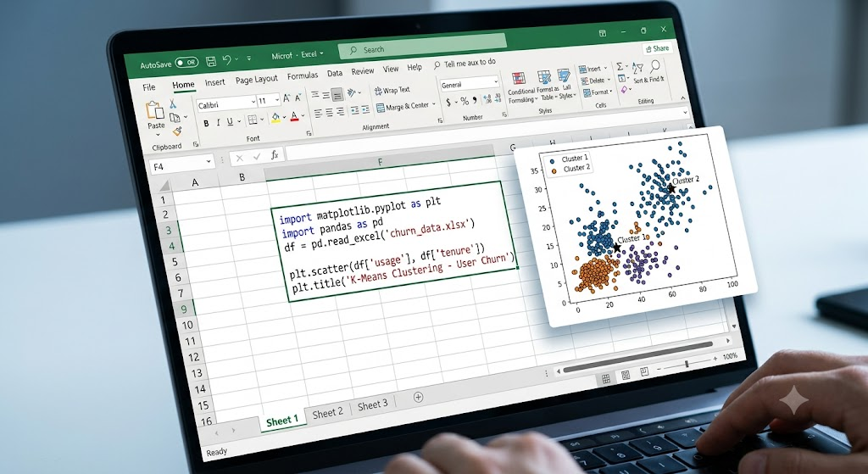
Task: Increase font size with large A
Action: (287, 98)
